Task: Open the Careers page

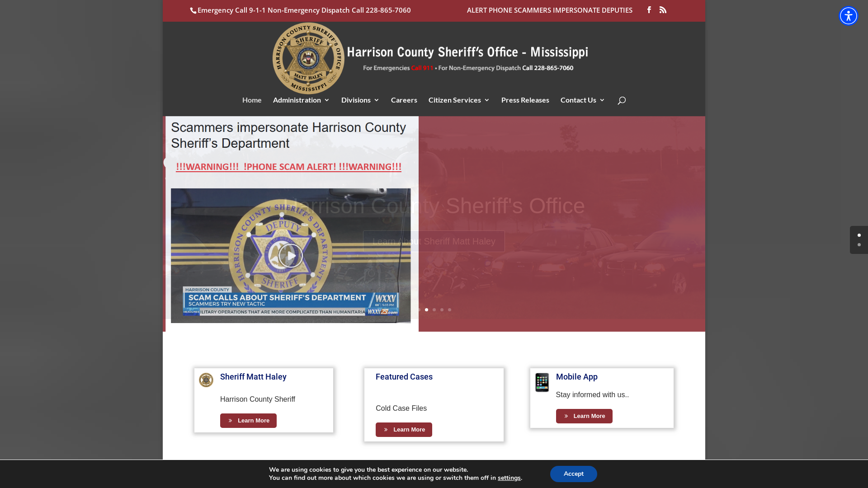Action: 404,100
